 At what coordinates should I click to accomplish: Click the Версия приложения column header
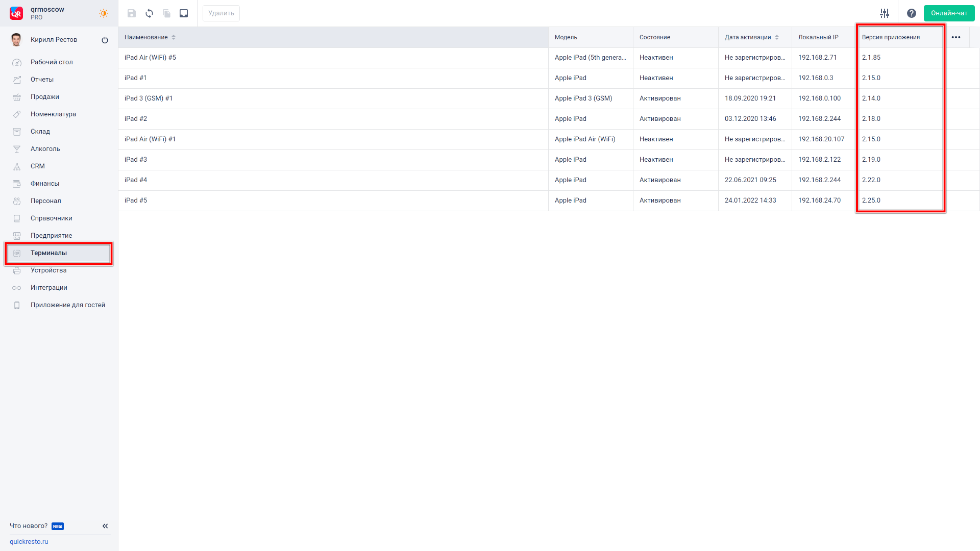pyautogui.click(x=900, y=37)
